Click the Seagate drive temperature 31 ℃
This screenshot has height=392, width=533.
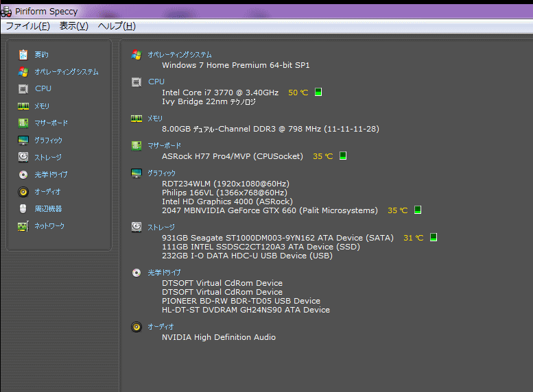pos(414,238)
